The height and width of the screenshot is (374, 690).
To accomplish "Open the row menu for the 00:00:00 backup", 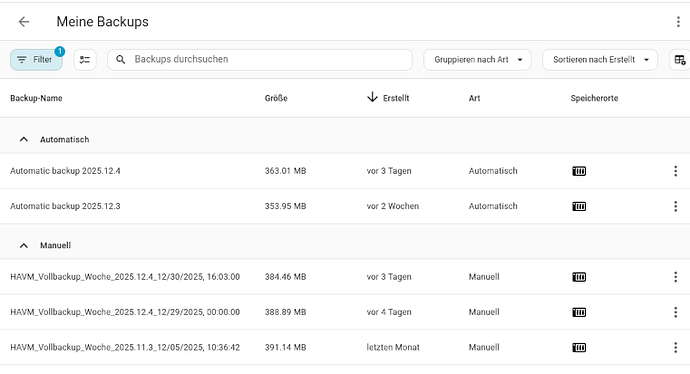I will (x=675, y=312).
